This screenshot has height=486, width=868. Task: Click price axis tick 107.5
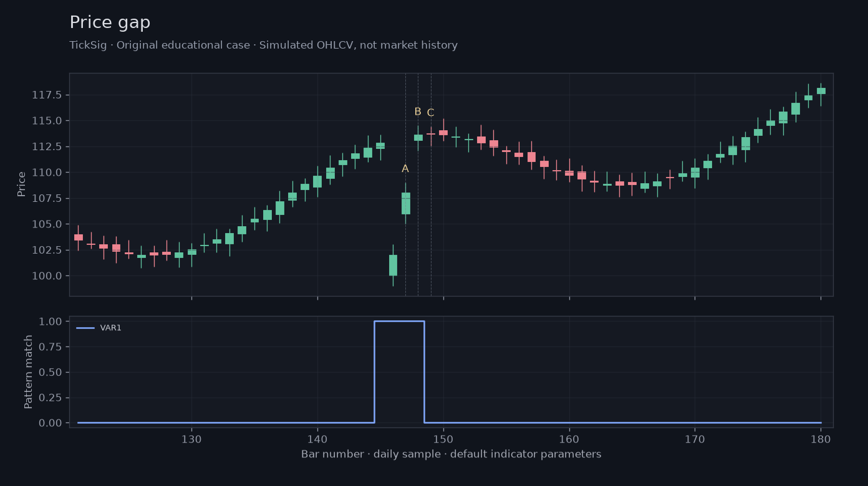47,198
